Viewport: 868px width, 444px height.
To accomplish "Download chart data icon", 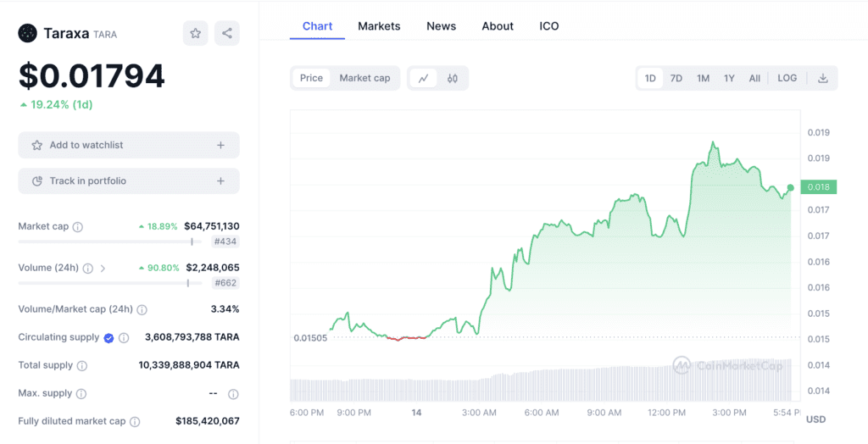I will click(x=822, y=79).
